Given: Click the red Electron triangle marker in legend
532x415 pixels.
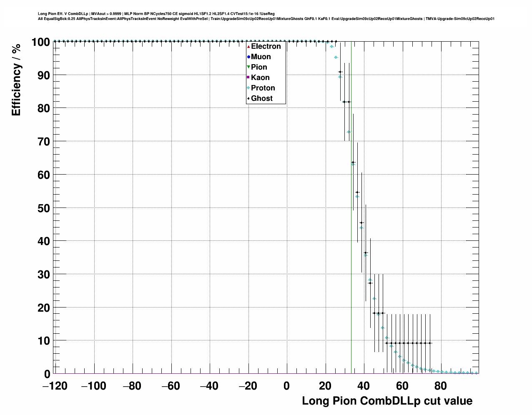Looking at the screenshot, I should (x=248, y=47).
